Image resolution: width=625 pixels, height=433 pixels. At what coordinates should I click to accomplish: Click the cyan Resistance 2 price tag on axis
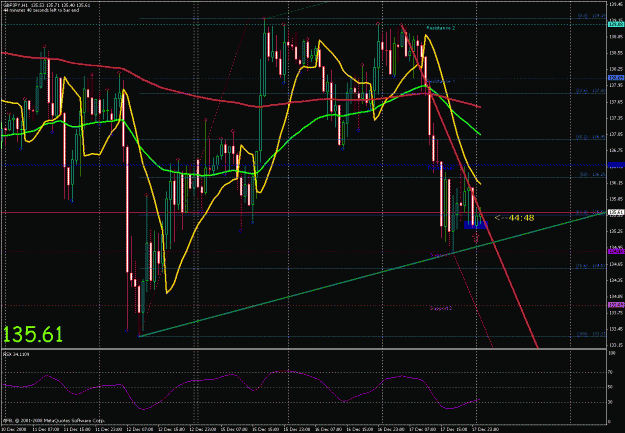(616, 25)
